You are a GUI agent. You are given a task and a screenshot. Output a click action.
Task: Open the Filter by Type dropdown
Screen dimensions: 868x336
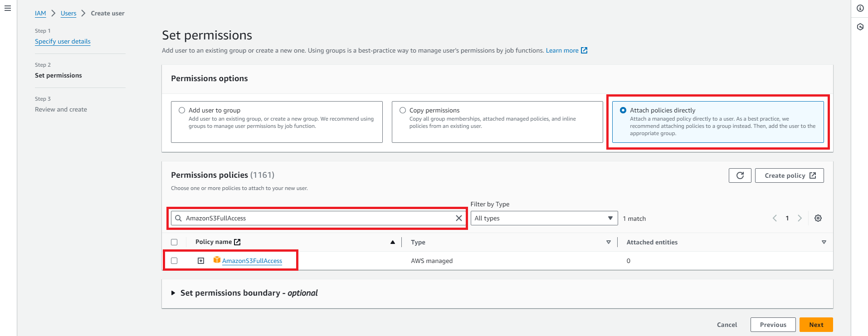pos(544,218)
